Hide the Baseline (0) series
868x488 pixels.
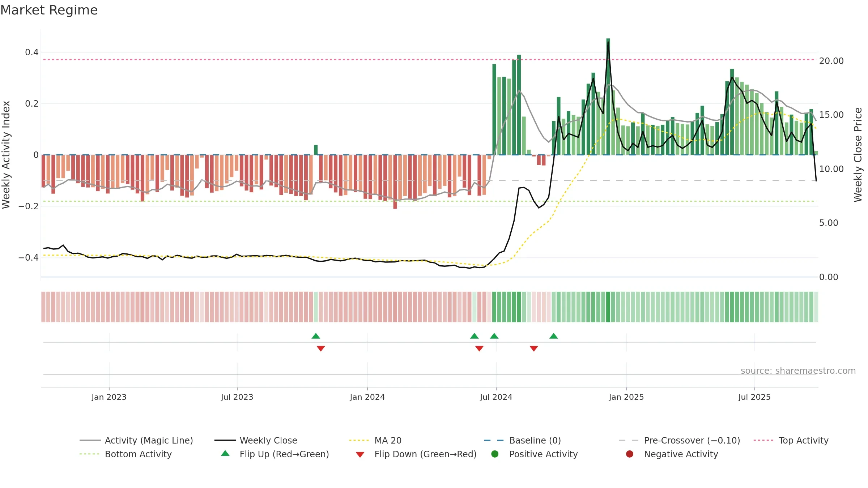(522, 440)
